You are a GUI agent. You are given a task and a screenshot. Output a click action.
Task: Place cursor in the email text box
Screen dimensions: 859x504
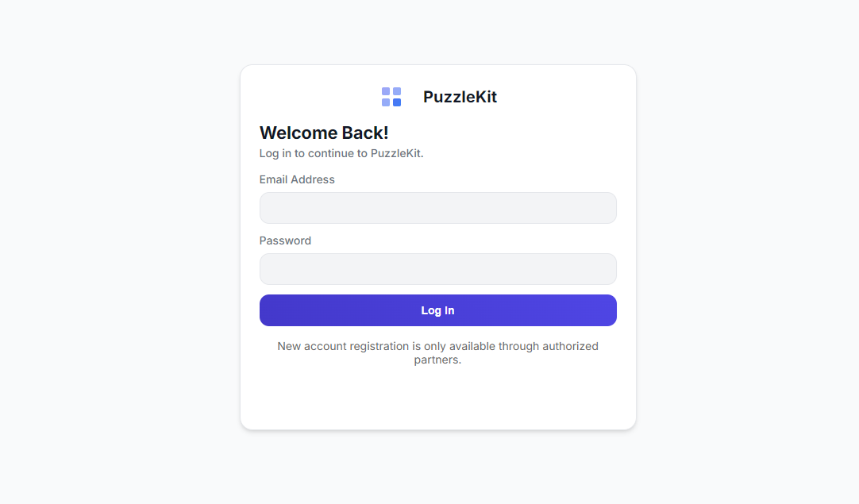click(x=437, y=208)
